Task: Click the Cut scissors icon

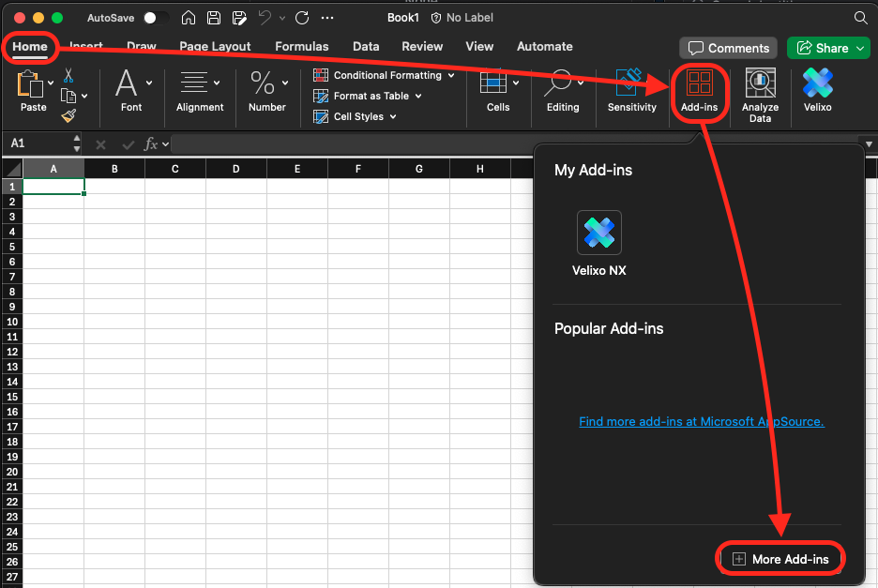Action: click(x=68, y=76)
